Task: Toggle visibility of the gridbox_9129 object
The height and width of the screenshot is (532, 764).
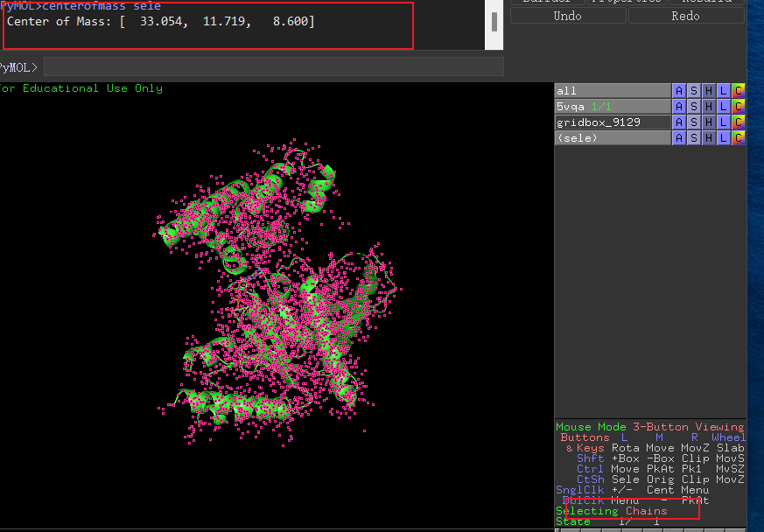Action: click(x=613, y=122)
